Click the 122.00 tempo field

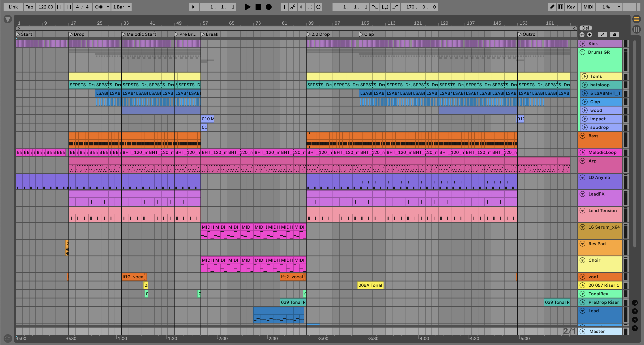point(45,7)
